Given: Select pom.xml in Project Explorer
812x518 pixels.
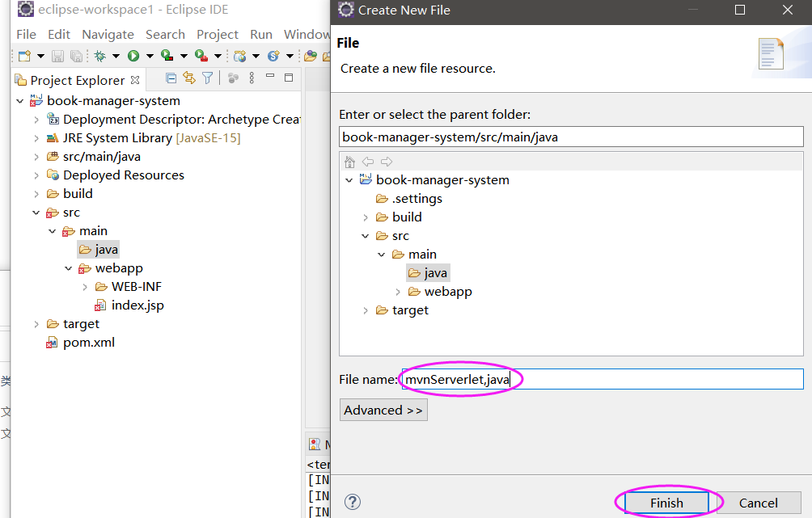Looking at the screenshot, I should (80, 343).
